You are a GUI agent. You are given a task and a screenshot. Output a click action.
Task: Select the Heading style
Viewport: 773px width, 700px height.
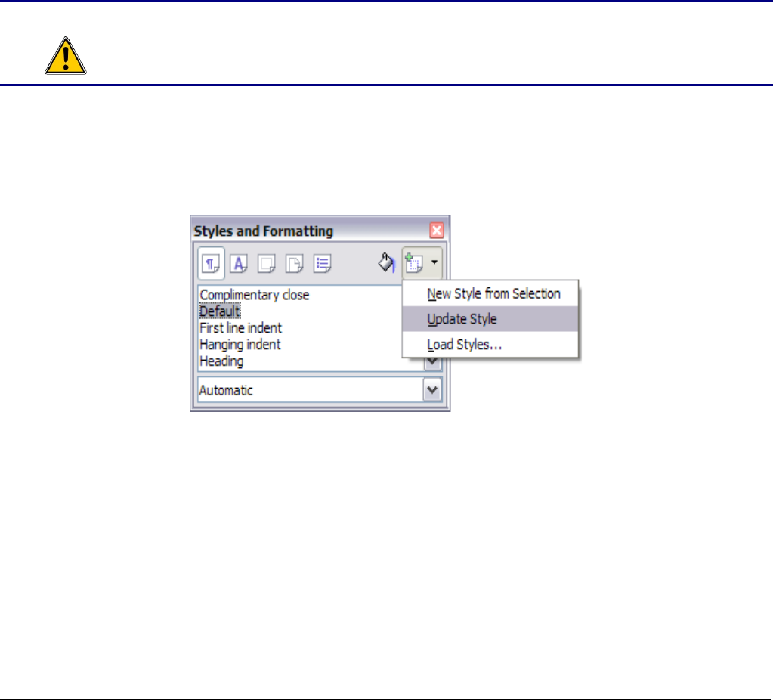[x=221, y=361]
